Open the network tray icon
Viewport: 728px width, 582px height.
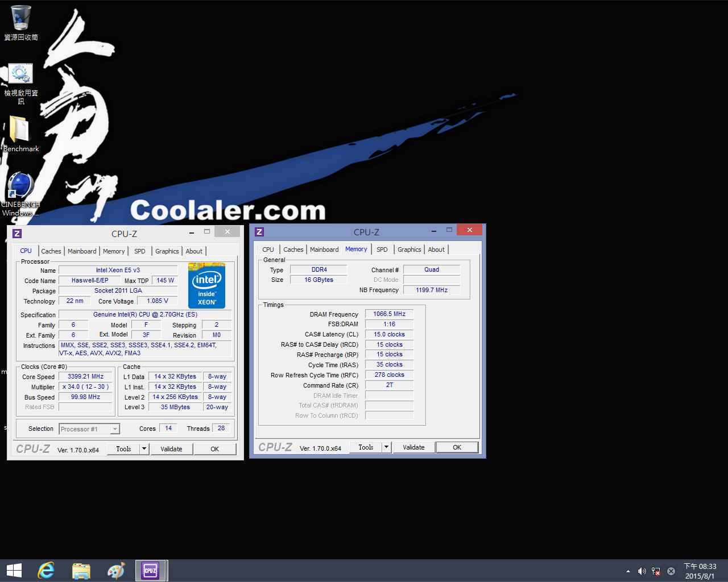coord(656,571)
